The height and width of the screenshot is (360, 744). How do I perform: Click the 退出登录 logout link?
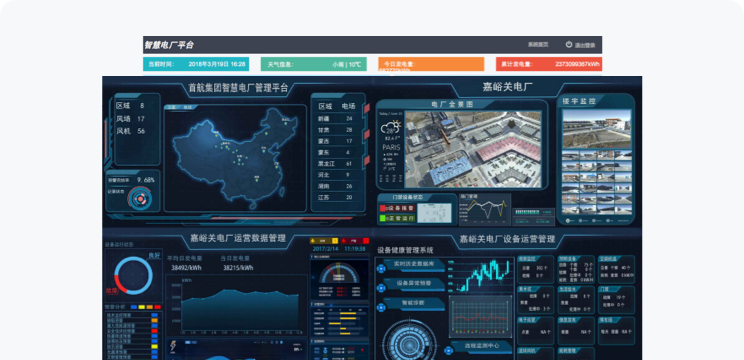tap(585, 45)
